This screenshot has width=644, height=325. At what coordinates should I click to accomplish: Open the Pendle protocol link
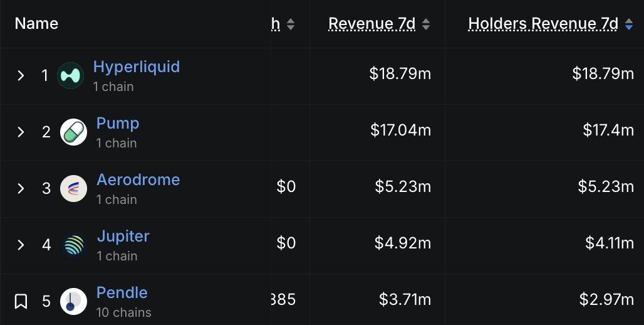[122, 292]
